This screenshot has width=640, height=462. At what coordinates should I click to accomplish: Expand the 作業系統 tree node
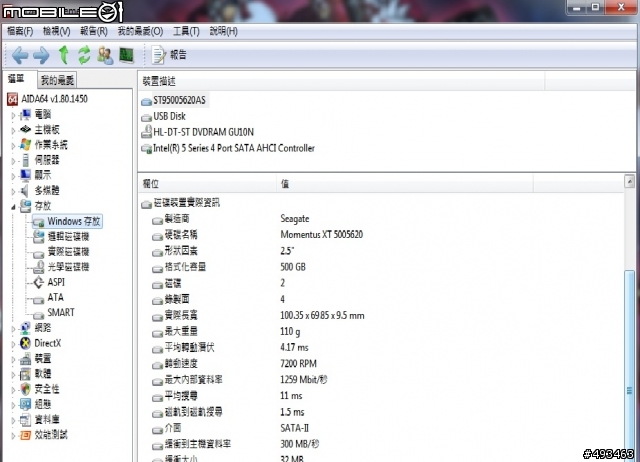coord(13,146)
